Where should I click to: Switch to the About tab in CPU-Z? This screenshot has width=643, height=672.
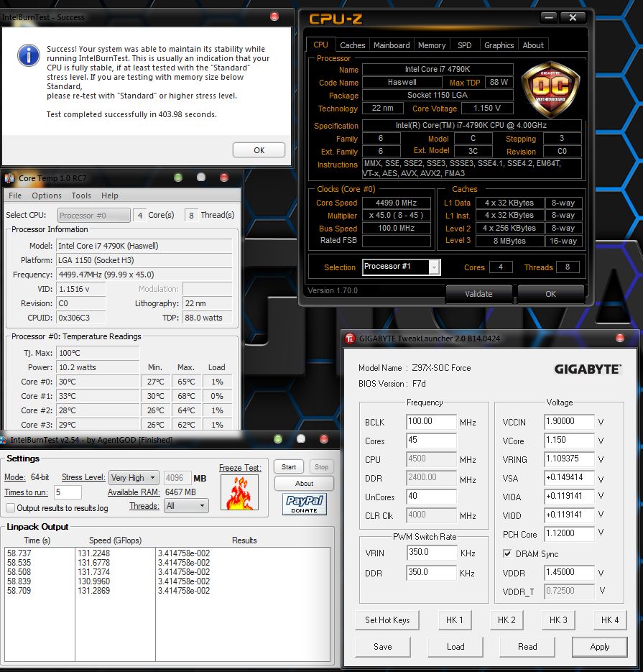point(533,45)
